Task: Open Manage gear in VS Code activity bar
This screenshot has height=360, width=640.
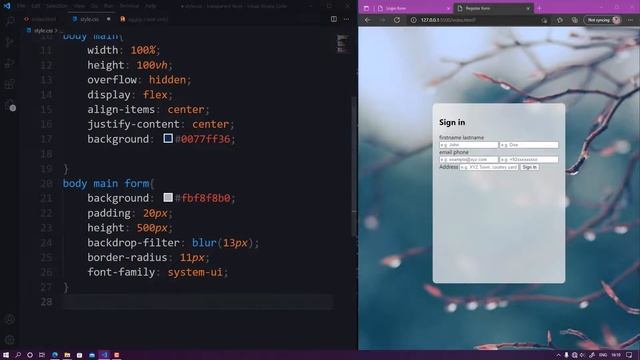Action: pyautogui.click(x=10, y=340)
